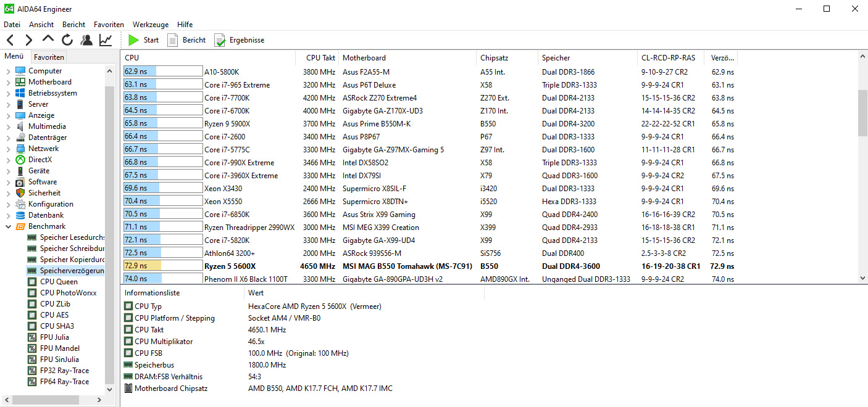This screenshot has width=868, height=407.
Task: Click the CPU Queen benchmark icon
Action: 32,282
